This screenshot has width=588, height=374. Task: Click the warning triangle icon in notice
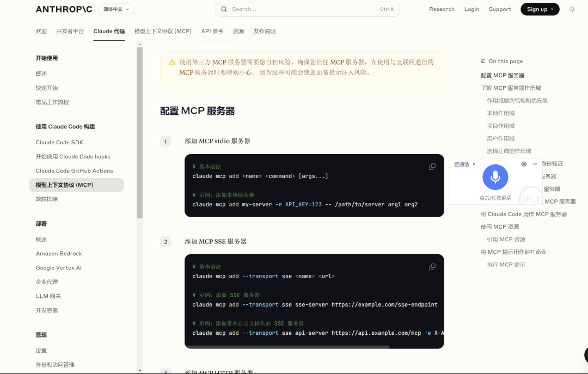pos(172,62)
